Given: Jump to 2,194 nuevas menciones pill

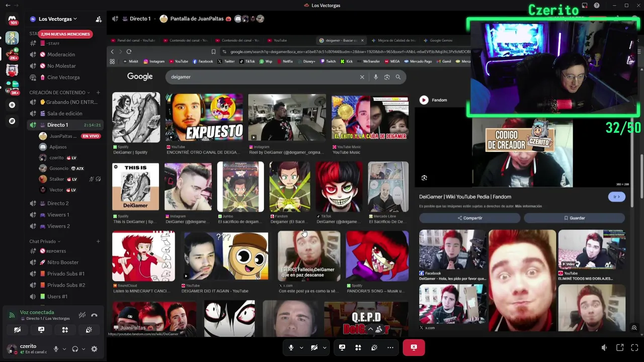Looking at the screenshot, I should (x=65, y=34).
